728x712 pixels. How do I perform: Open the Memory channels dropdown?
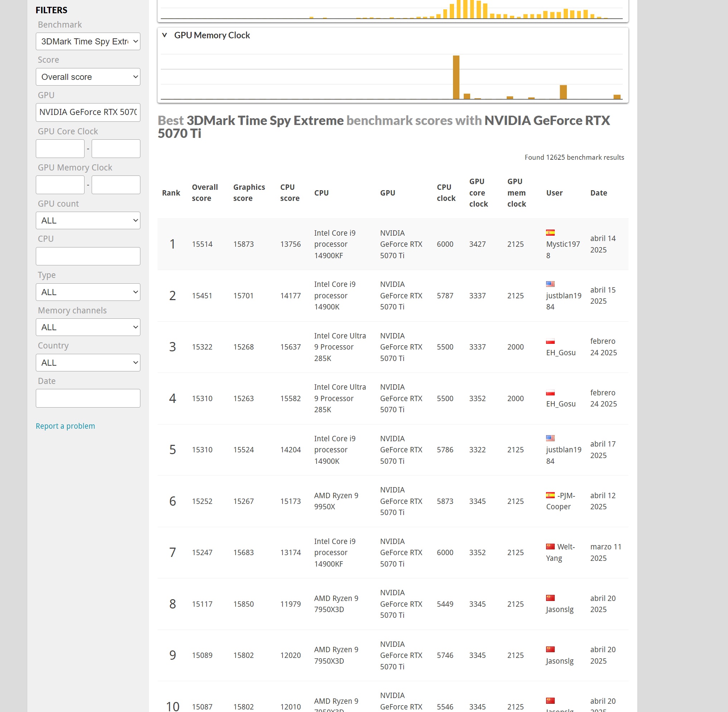(x=88, y=327)
